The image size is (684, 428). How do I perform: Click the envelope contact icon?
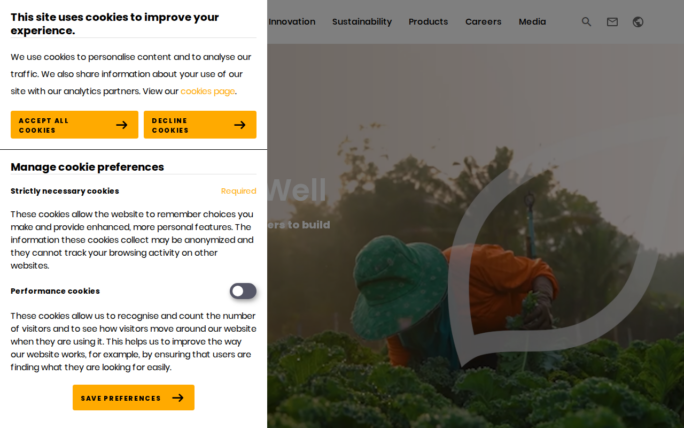click(x=612, y=22)
